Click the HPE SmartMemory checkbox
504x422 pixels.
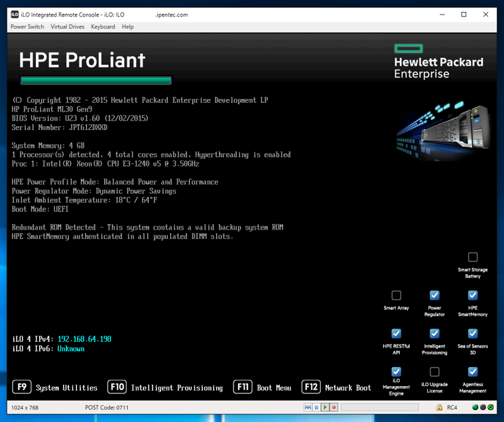472,295
